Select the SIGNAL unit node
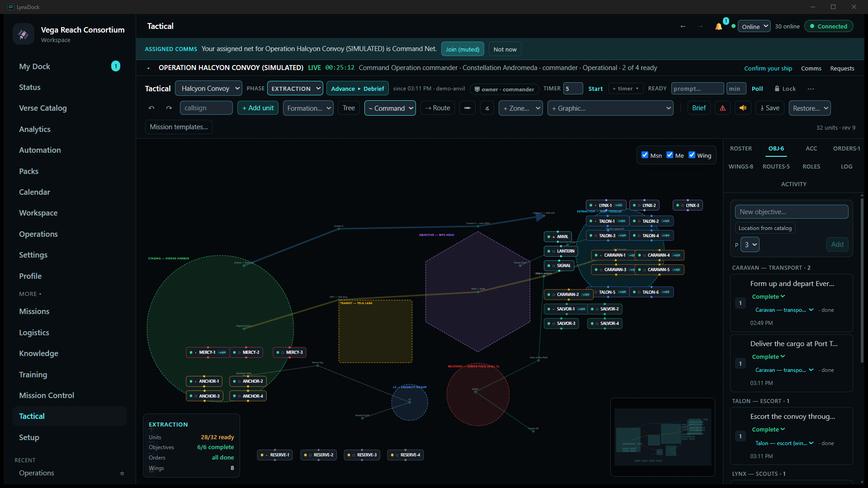The width and height of the screenshot is (868, 488). pos(559,265)
